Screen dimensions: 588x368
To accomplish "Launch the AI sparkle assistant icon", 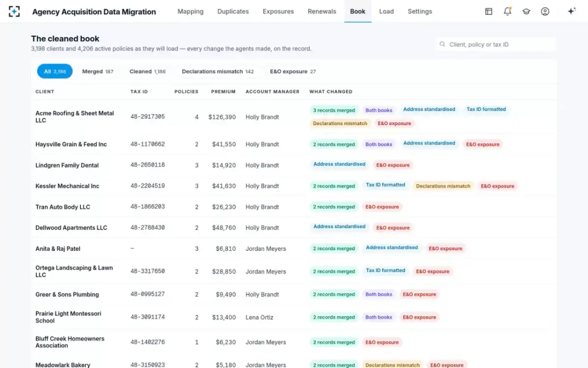I will 571,11.
